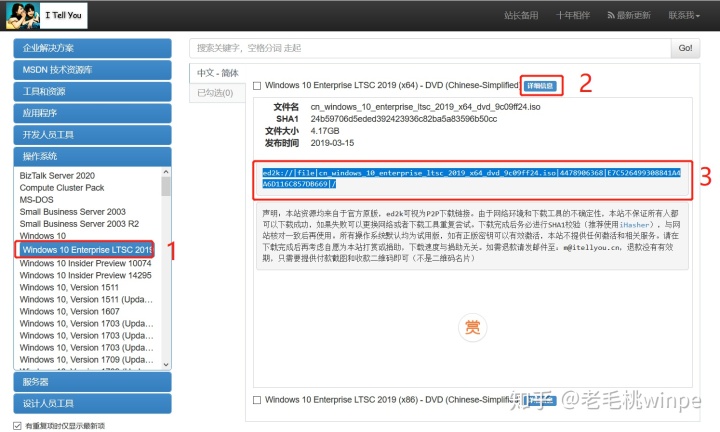This screenshot has width=720, height=432.
Task: Toggle 有重复项时仅显示最新项 checkbox
Action: coord(17,426)
